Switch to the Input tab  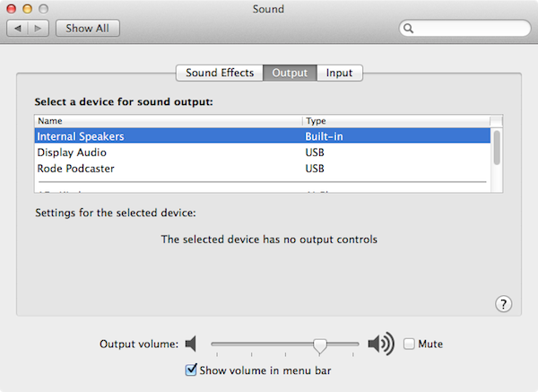[x=339, y=73]
